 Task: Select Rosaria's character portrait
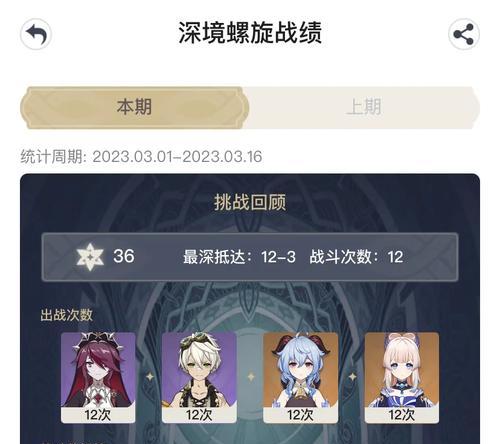click(x=98, y=369)
